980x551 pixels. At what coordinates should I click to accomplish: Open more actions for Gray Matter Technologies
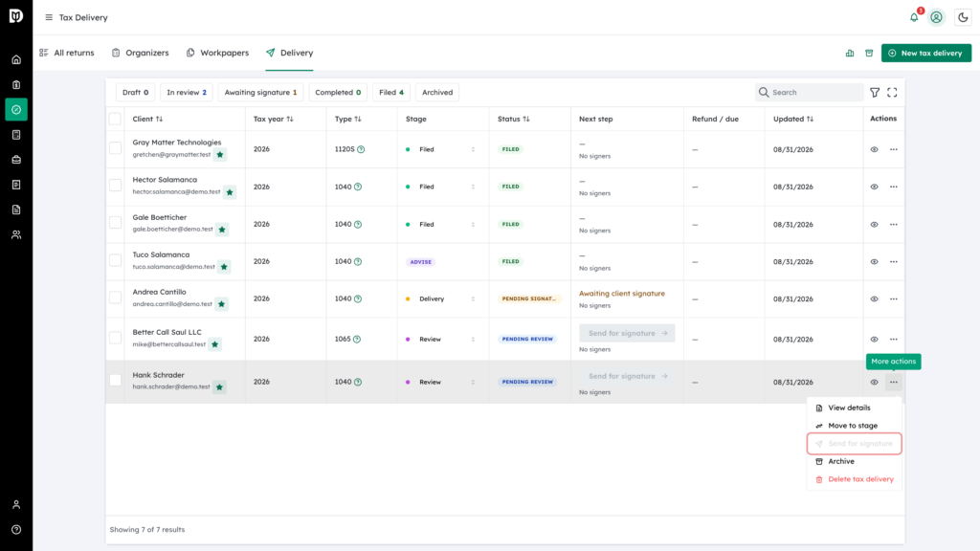[894, 149]
